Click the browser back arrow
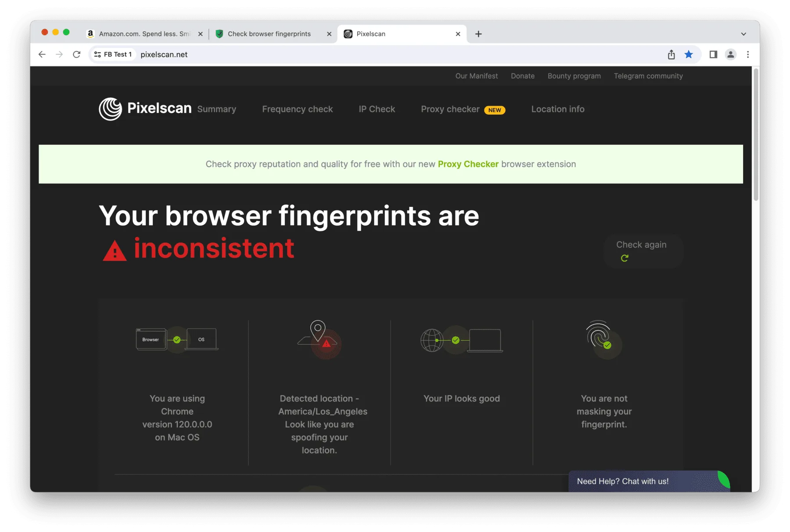The width and height of the screenshot is (790, 532). 42,54
